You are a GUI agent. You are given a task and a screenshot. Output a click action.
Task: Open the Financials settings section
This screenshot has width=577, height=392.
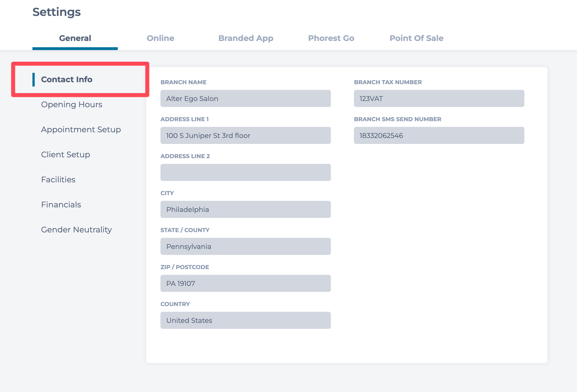(61, 205)
